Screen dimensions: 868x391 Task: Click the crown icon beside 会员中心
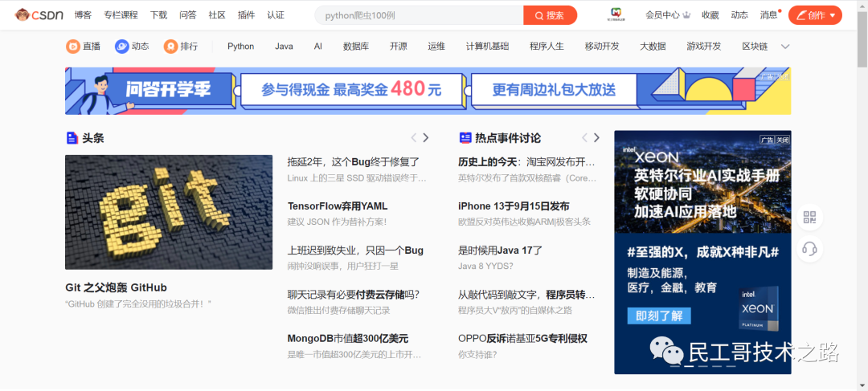tap(686, 15)
